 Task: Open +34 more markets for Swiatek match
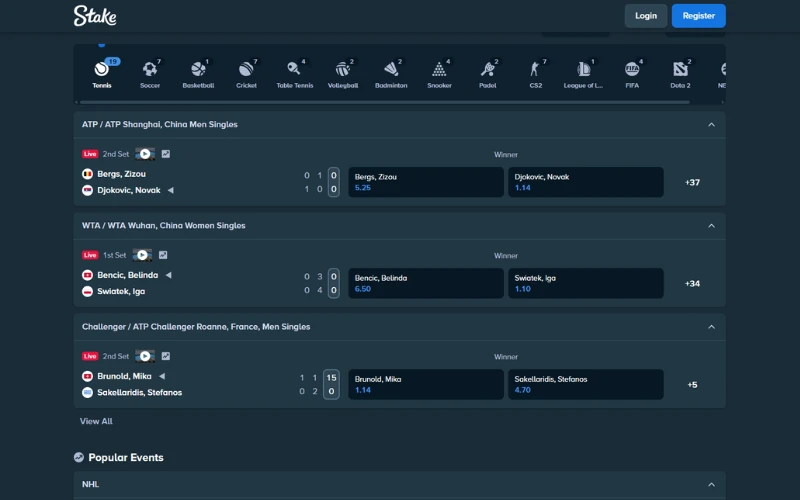[692, 283]
